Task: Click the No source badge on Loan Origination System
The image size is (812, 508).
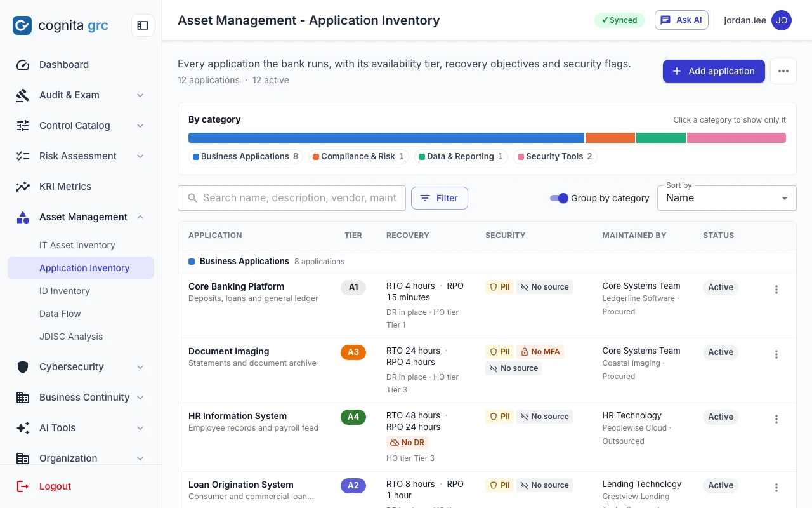Action: click(x=545, y=485)
